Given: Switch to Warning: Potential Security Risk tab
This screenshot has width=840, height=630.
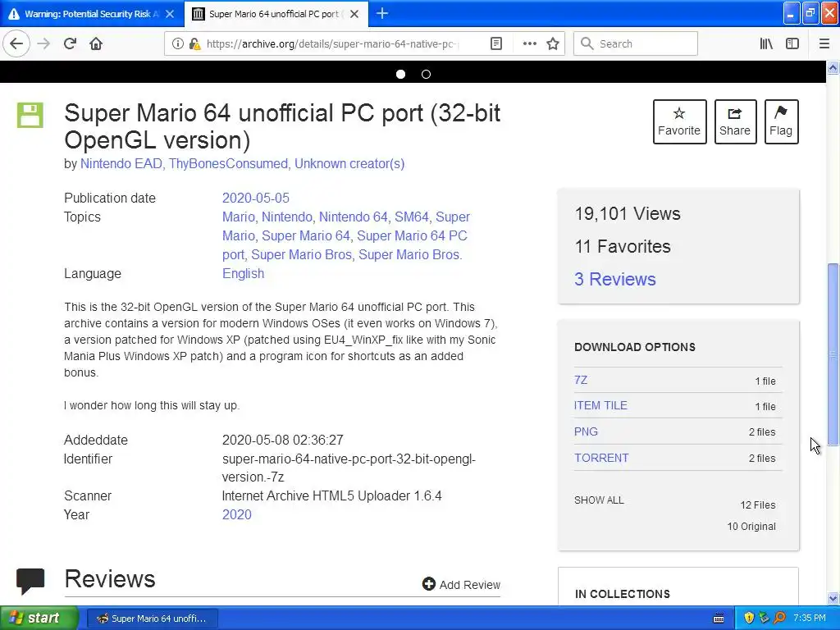Looking at the screenshot, I should 92,14.
